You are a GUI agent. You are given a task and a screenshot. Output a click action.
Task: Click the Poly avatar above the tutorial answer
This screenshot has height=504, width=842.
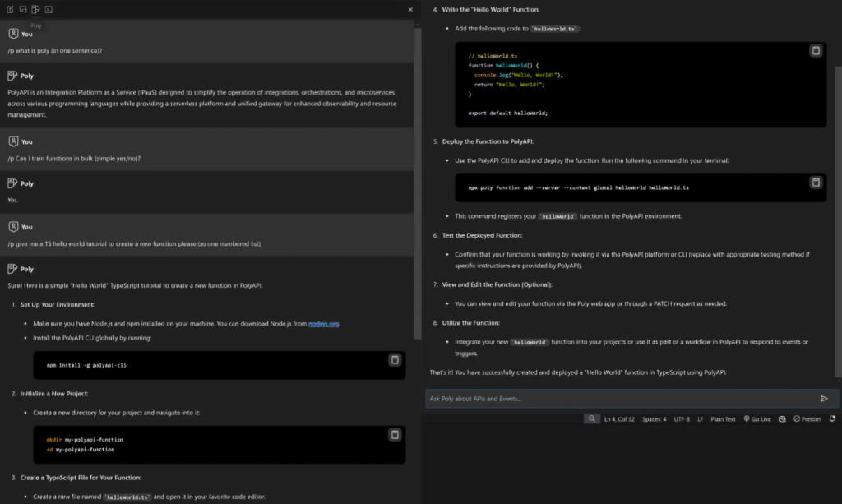click(x=13, y=269)
